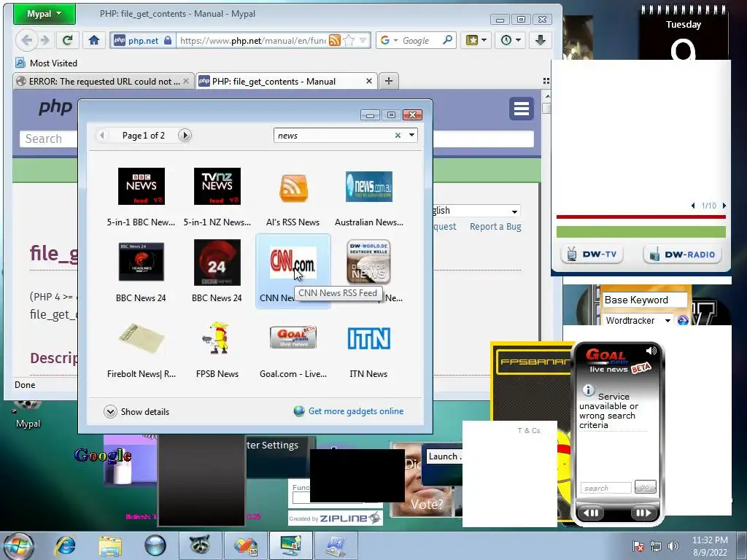Go to the browser home page

click(x=94, y=41)
